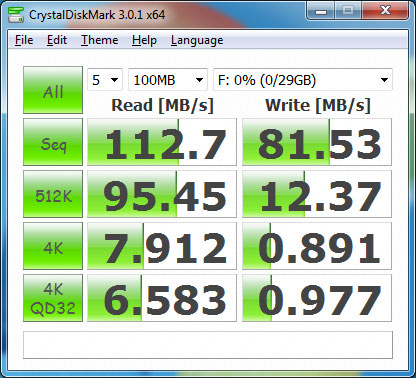This screenshot has height=378, width=416.
Task: Click the 512K read result 95.45
Action: tap(162, 194)
